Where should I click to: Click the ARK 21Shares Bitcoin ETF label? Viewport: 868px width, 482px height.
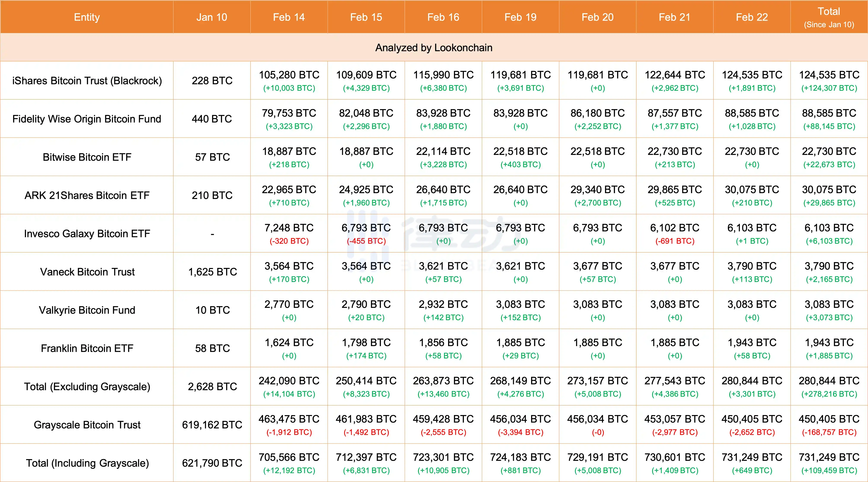(87, 195)
